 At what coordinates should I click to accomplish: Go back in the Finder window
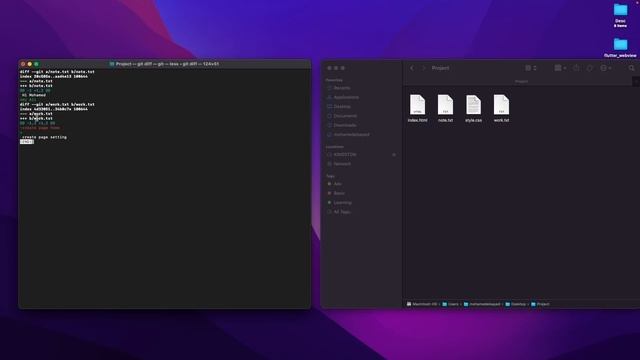(412, 68)
